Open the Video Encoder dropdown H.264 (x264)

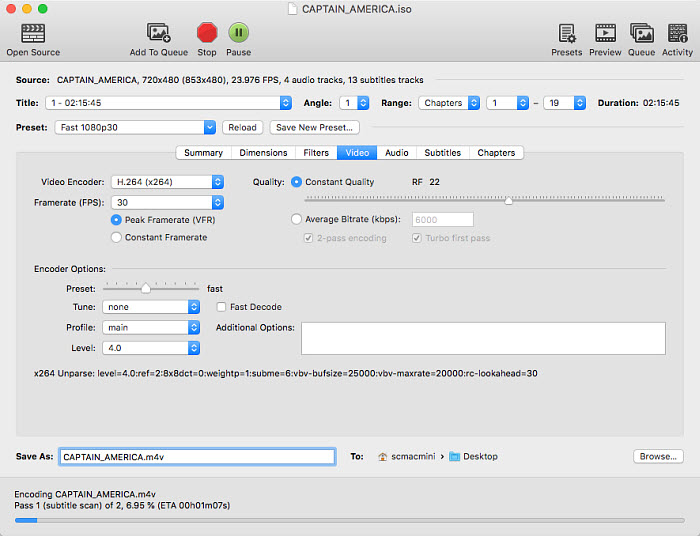tap(167, 182)
